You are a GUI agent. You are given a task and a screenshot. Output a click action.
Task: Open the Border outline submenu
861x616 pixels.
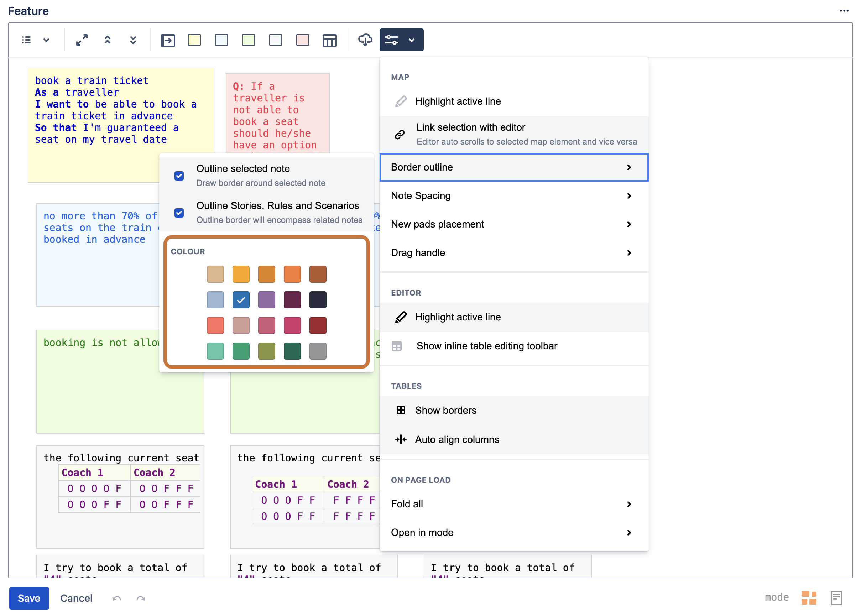(514, 167)
